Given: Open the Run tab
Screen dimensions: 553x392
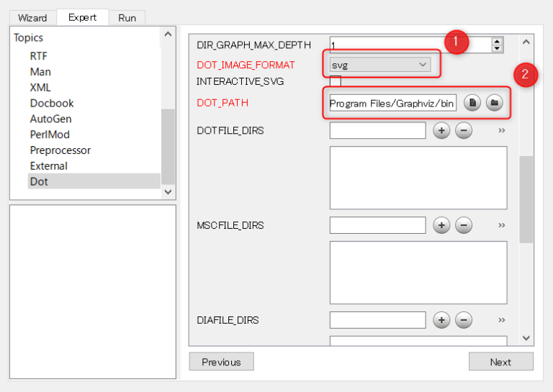Looking at the screenshot, I should (127, 18).
